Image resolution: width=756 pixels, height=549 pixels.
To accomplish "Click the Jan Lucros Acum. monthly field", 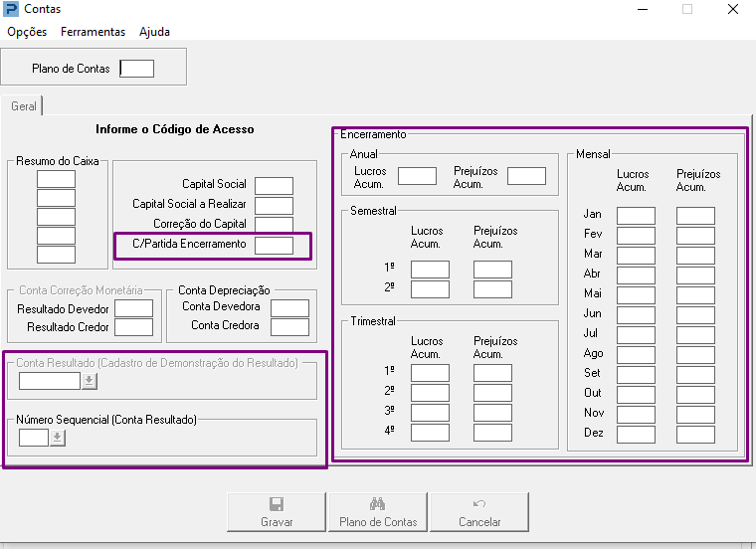I will (636, 215).
